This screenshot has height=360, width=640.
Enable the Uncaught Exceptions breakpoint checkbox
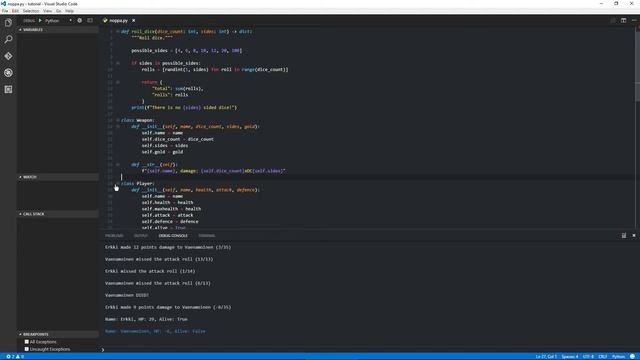(27, 349)
